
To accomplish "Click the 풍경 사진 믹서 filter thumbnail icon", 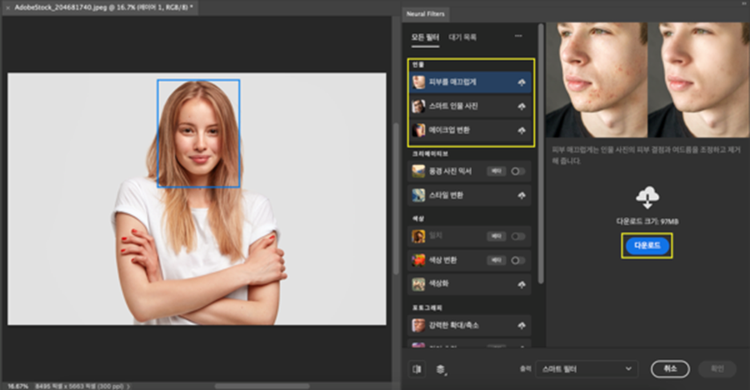I will click(419, 171).
